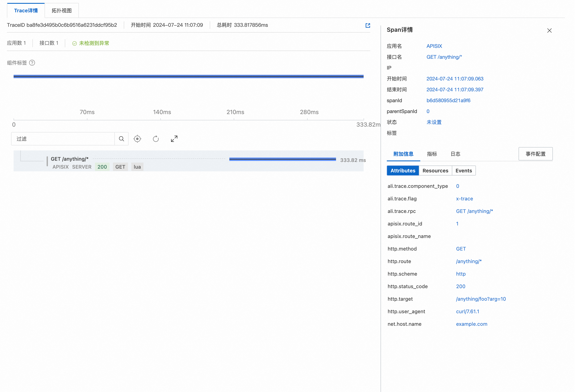Open the 组件标签 help tooltip icon
The height and width of the screenshot is (392, 575).
pos(32,63)
